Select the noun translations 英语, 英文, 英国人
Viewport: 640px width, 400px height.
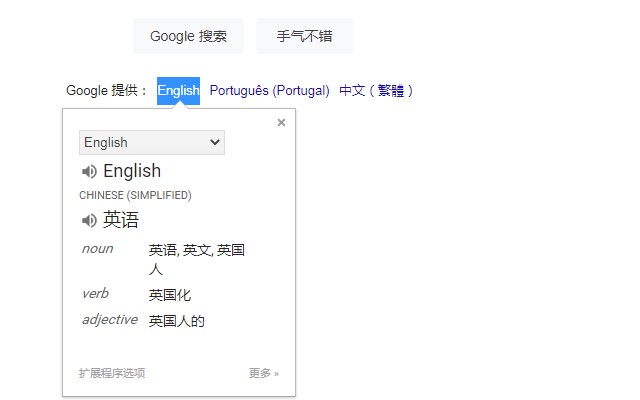197,259
